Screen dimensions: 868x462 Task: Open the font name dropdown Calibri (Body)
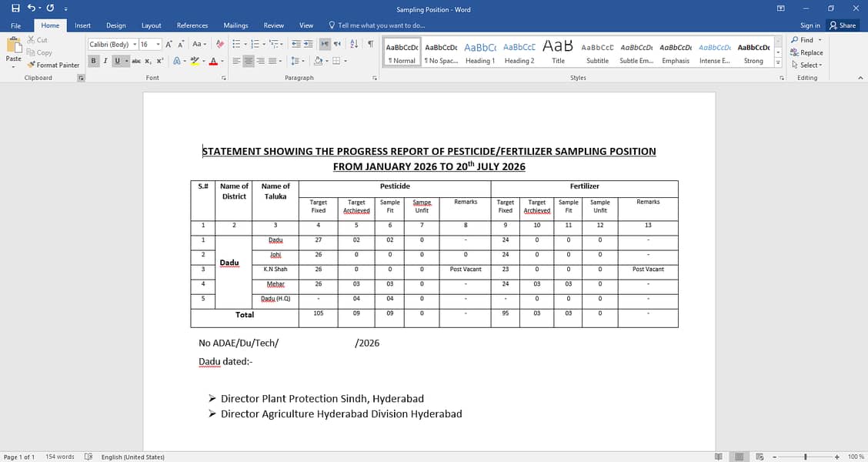[135, 45]
